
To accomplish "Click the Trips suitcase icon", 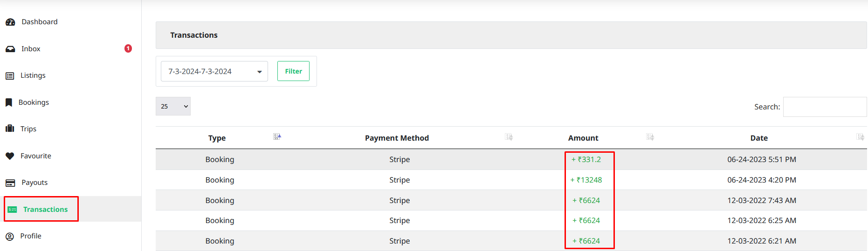I will point(10,129).
